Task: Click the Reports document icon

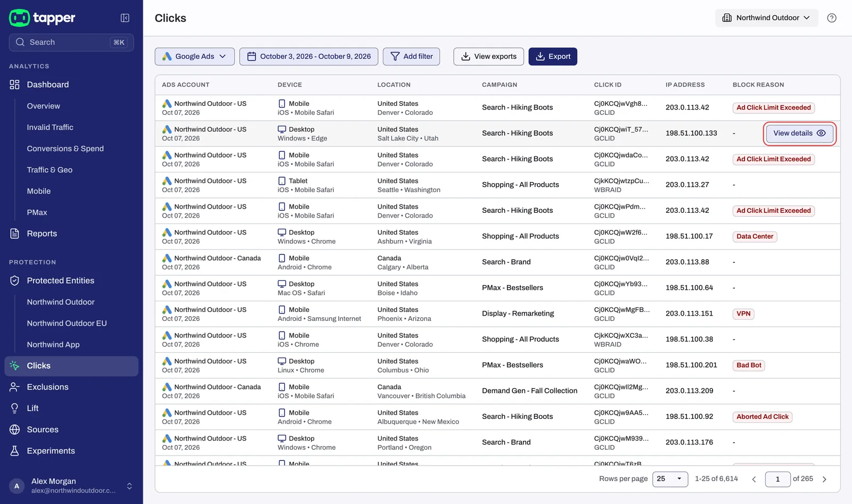Action: [15, 234]
